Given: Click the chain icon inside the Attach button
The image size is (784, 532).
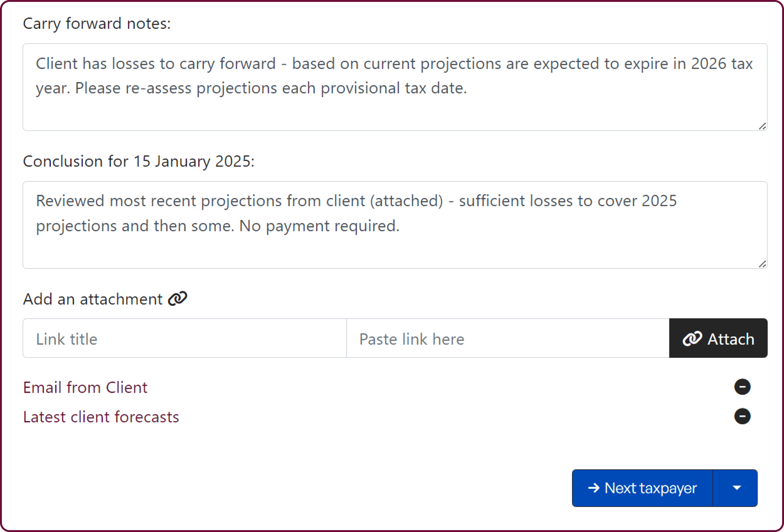Looking at the screenshot, I should click(692, 339).
